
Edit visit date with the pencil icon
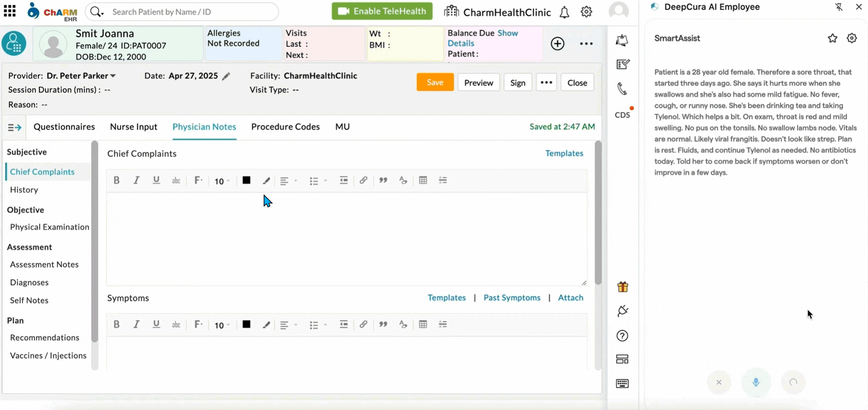pyautogui.click(x=226, y=77)
